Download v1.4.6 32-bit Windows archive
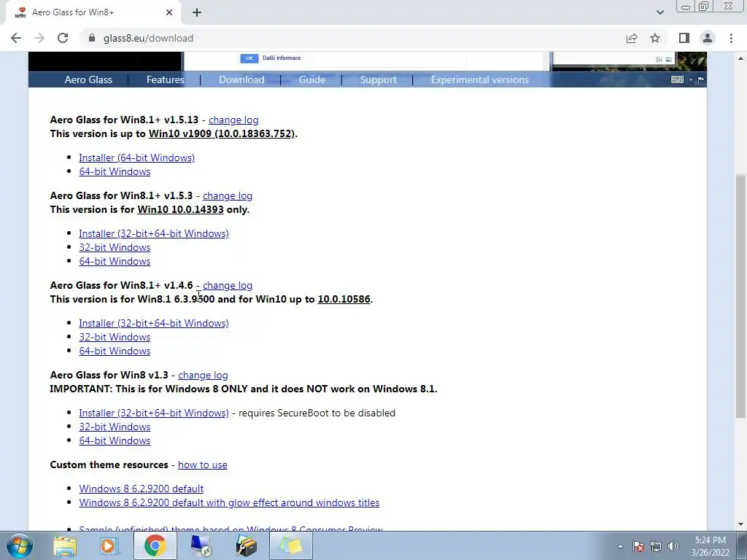Image resolution: width=747 pixels, height=560 pixels. [115, 337]
